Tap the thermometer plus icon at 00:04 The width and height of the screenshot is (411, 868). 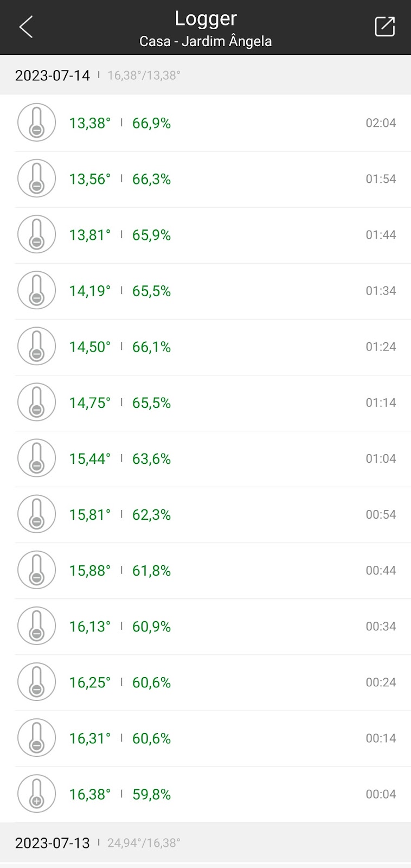tap(37, 794)
